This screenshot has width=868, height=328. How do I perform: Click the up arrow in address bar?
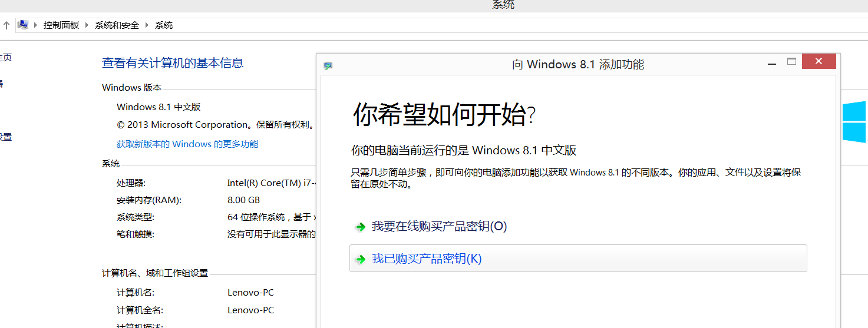click(6, 25)
